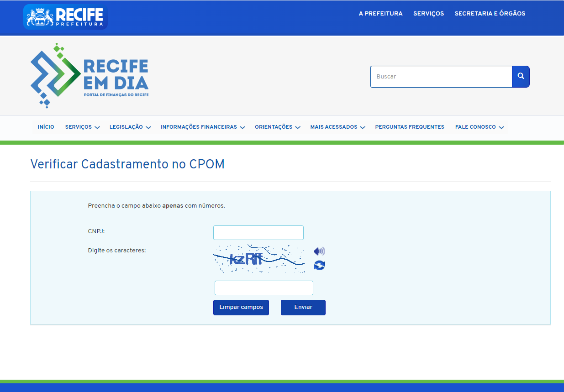Open the Serviços link in top bar

coord(428,14)
